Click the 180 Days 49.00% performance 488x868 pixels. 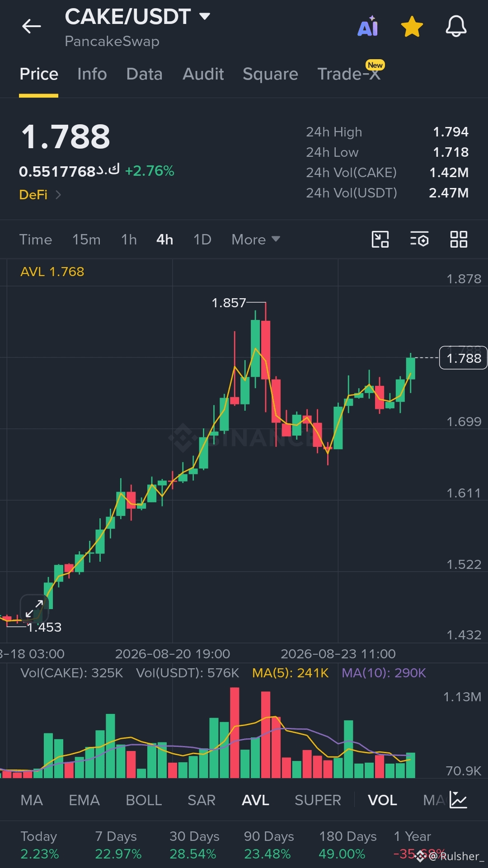tap(347, 845)
